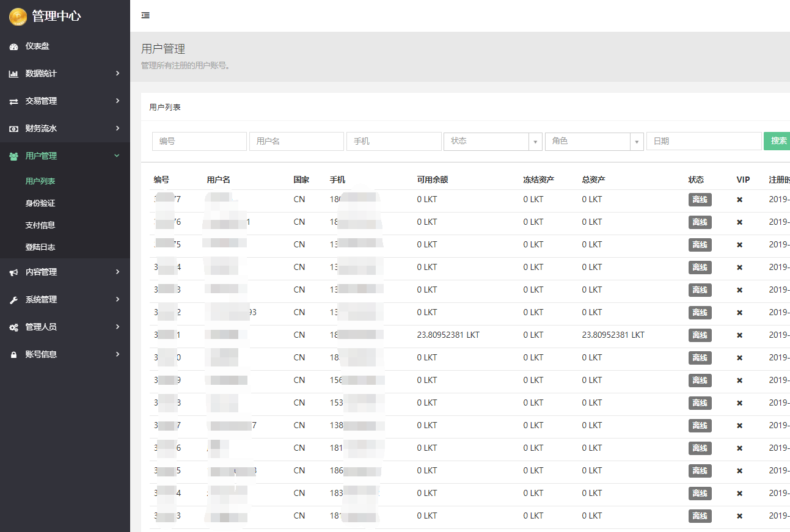This screenshot has height=532, width=790.
Task: Click the money icon for 财务流水
Action: tap(13, 129)
